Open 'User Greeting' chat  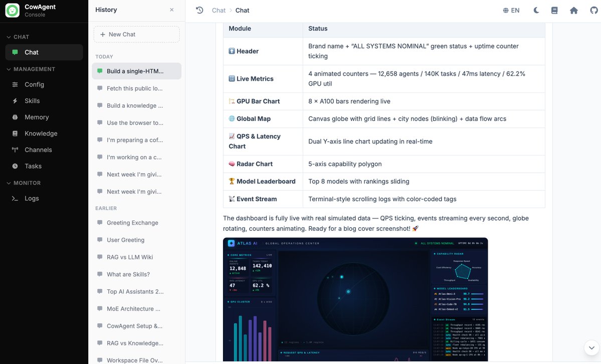tap(136, 240)
